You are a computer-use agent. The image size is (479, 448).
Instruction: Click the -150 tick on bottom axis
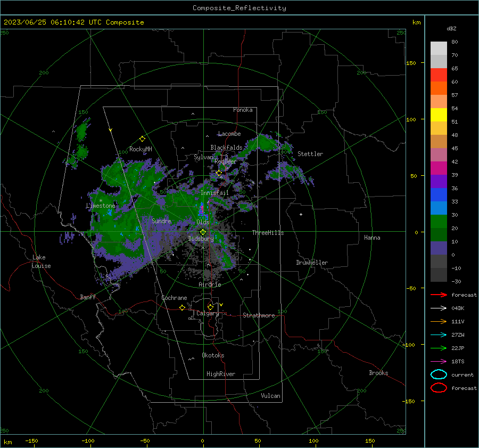pos(31,441)
